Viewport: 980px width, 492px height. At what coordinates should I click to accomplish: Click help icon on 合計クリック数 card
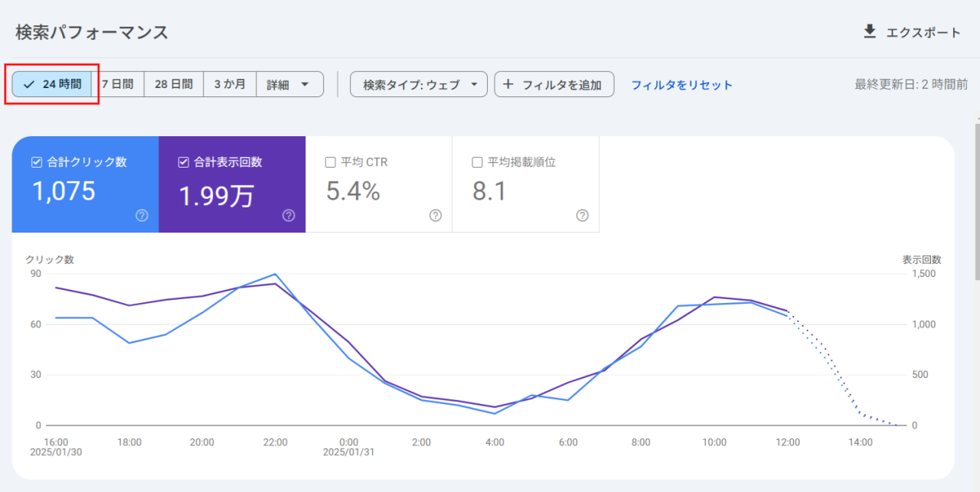click(142, 216)
